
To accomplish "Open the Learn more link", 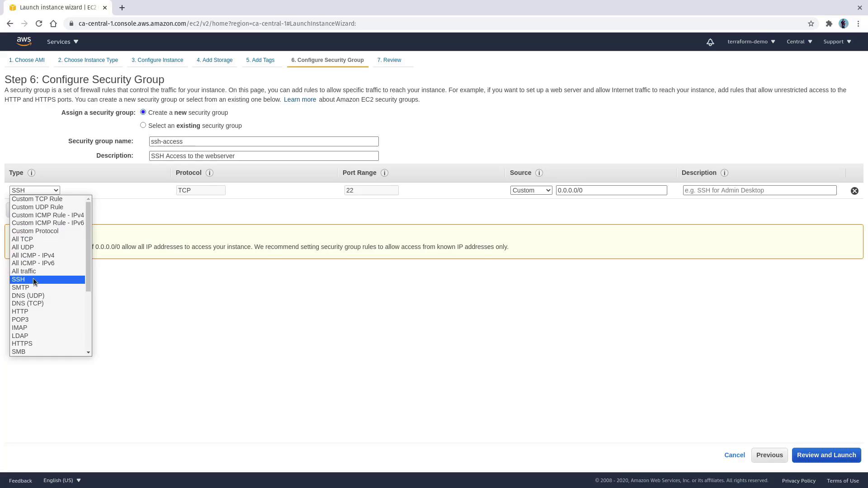I will 300,99.
